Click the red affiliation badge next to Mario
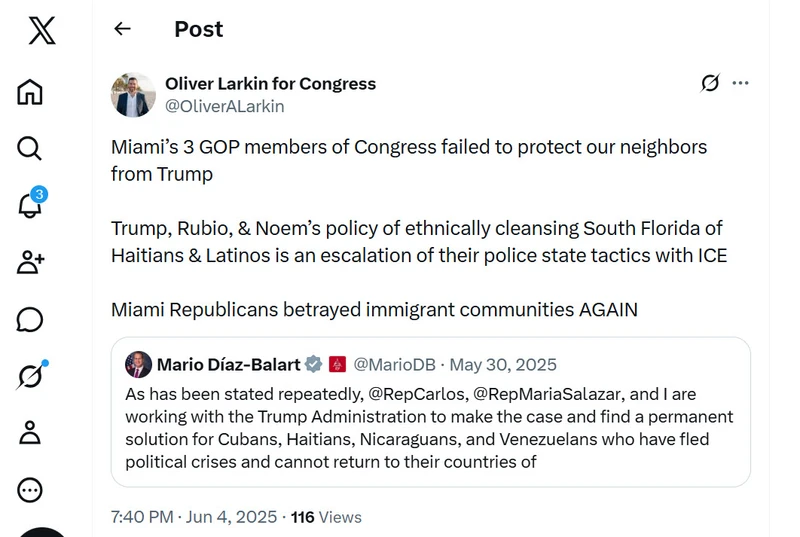 (x=337, y=364)
